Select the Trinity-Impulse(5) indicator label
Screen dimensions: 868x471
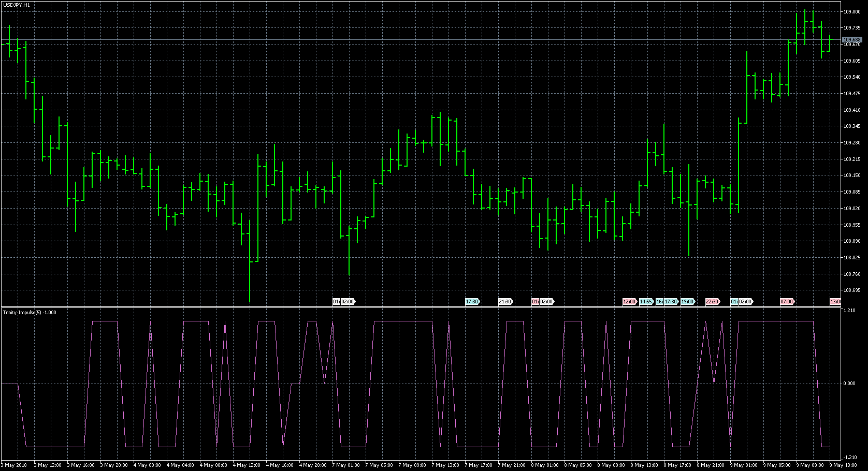(30, 312)
